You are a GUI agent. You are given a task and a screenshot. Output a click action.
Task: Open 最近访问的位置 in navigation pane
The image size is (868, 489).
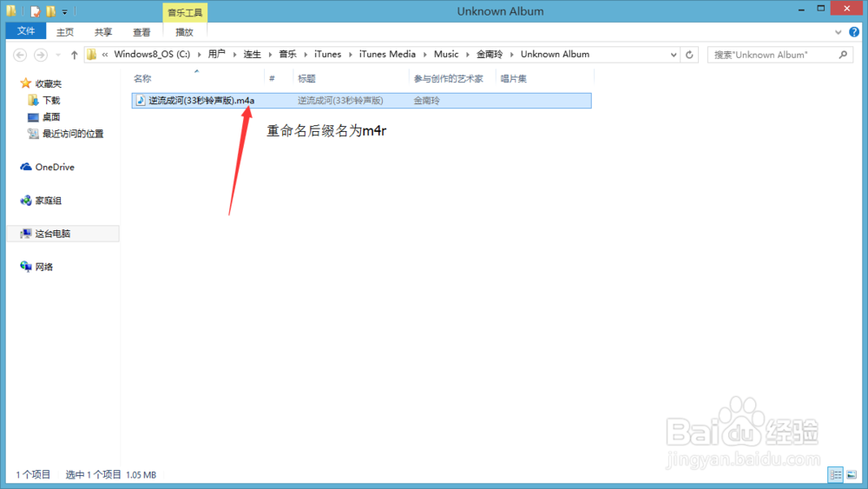[73, 134]
